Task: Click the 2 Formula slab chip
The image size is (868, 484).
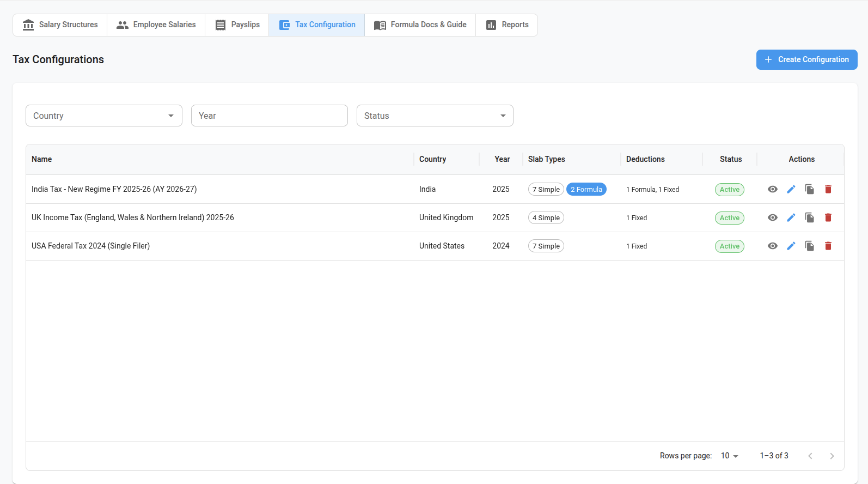Action: [586, 189]
